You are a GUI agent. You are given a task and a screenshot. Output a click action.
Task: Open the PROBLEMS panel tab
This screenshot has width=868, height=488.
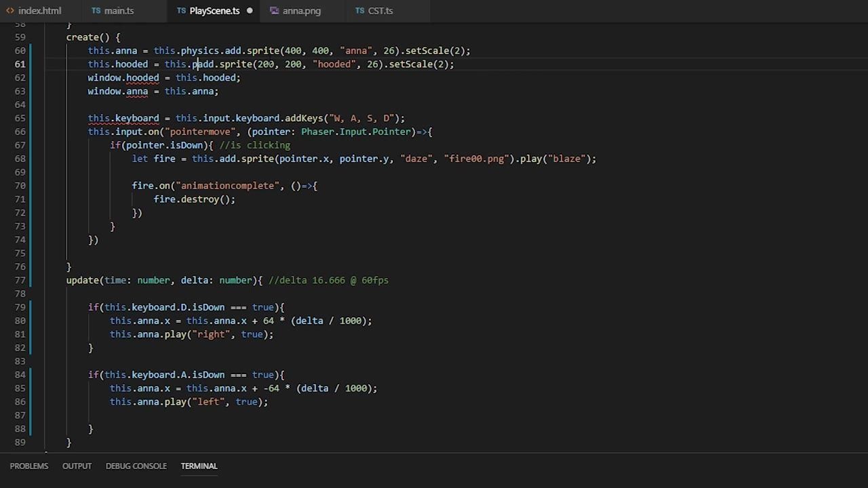click(29, 466)
